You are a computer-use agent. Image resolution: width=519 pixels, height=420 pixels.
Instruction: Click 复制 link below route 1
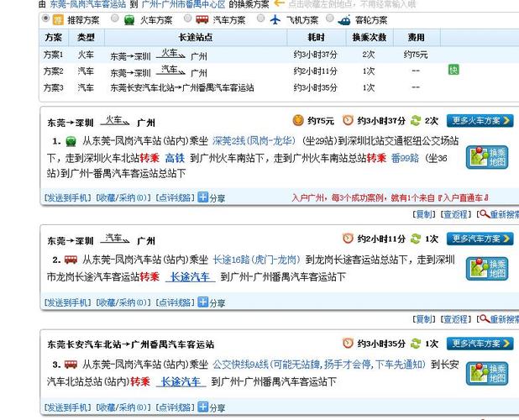(424, 214)
